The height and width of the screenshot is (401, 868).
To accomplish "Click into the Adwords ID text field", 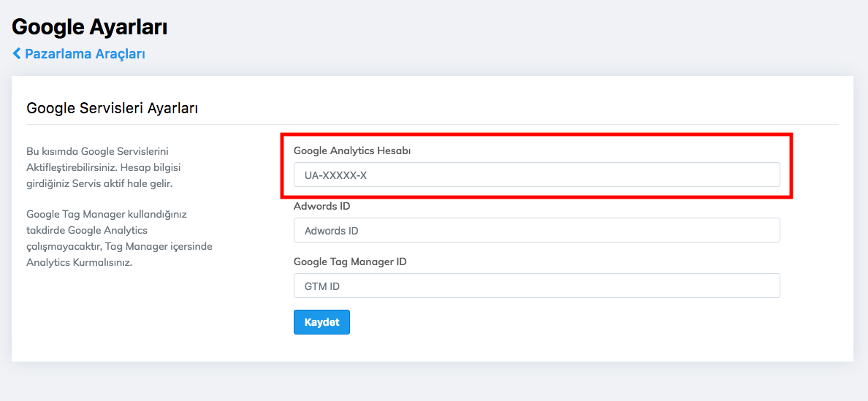I will pos(536,230).
